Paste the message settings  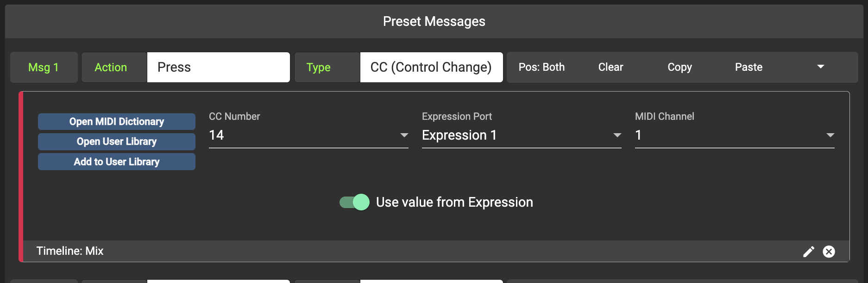(748, 67)
